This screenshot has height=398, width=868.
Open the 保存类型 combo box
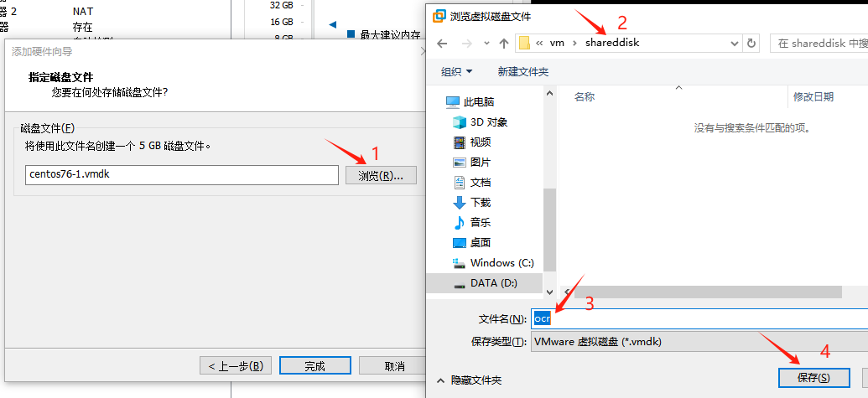coord(699,342)
